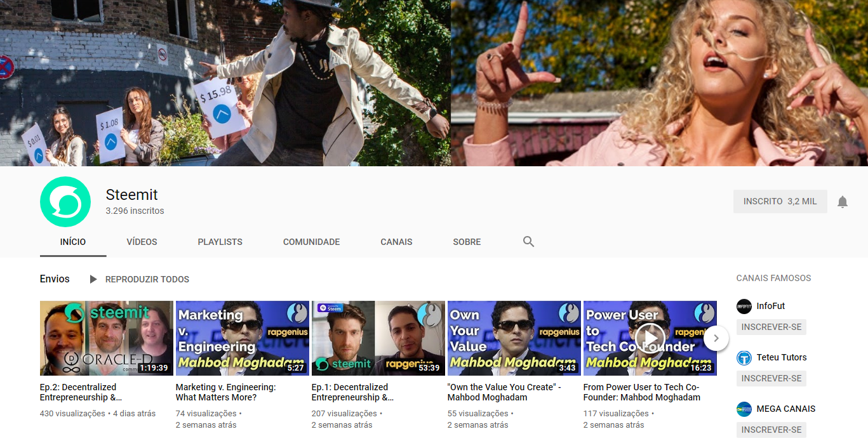Click the play triangle beside Reproduzir Todos
868x448 pixels.
point(93,279)
